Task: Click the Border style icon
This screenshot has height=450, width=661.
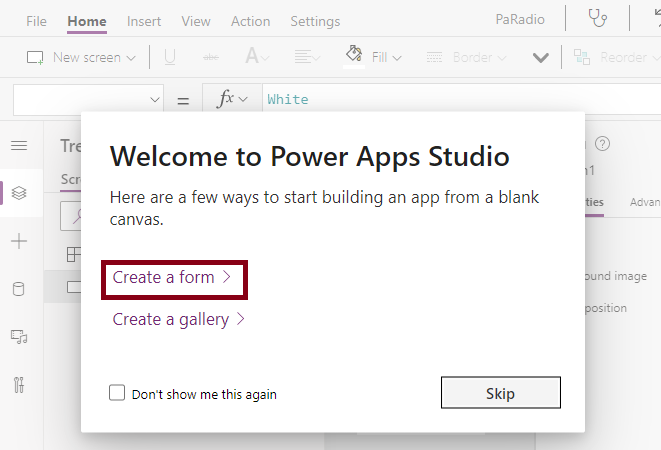Action: (434, 57)
